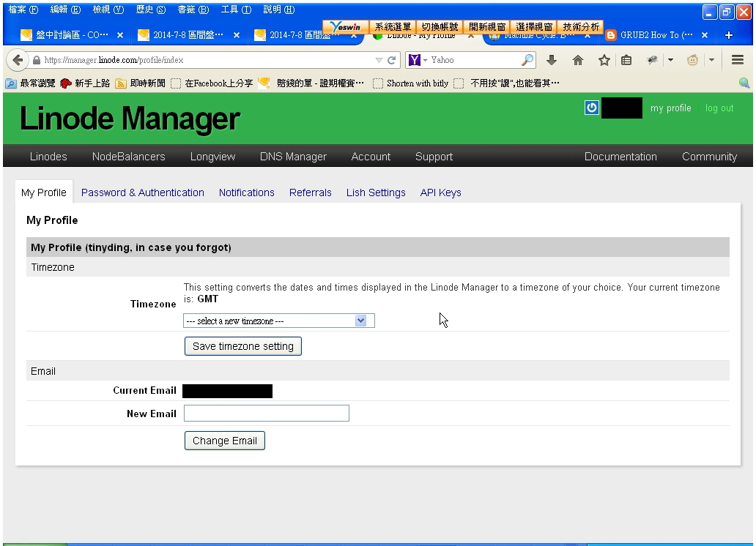The height and width of the screenshot is (546, 756).
Task: Open Documentation link
Action: coord(620,157)
